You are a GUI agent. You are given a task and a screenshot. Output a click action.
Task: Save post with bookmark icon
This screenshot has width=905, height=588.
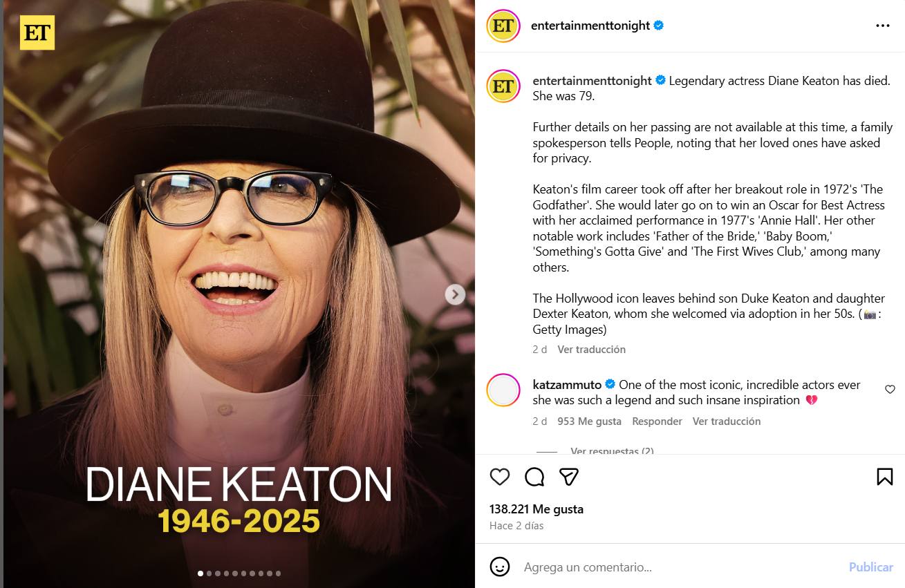(x=884, y=477)
